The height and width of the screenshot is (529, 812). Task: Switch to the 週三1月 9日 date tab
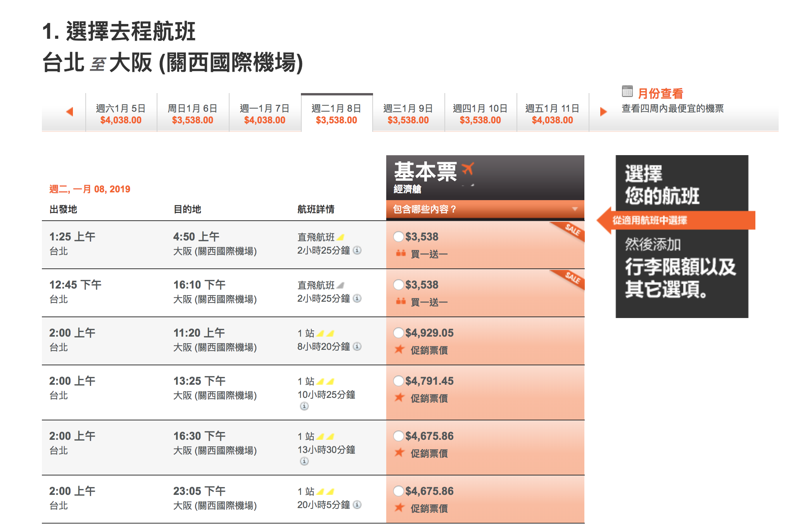[x=408, y=114]
